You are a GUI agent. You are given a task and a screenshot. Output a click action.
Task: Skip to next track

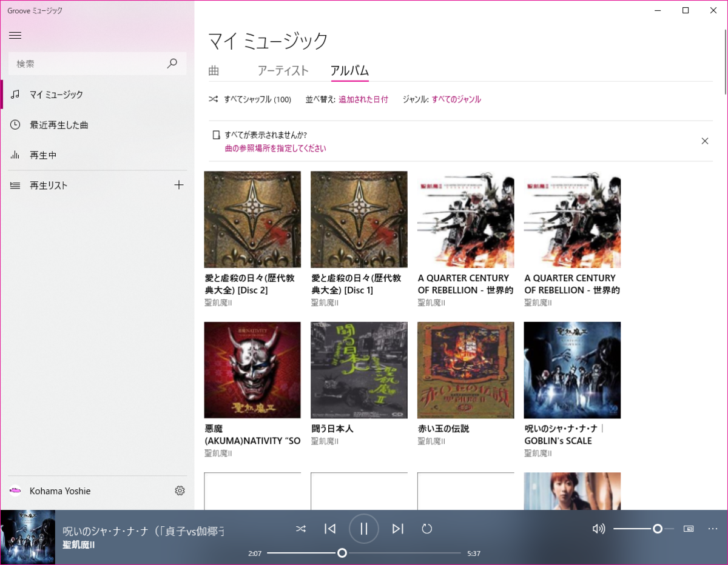pyautogui.click(x=398, y=529)
